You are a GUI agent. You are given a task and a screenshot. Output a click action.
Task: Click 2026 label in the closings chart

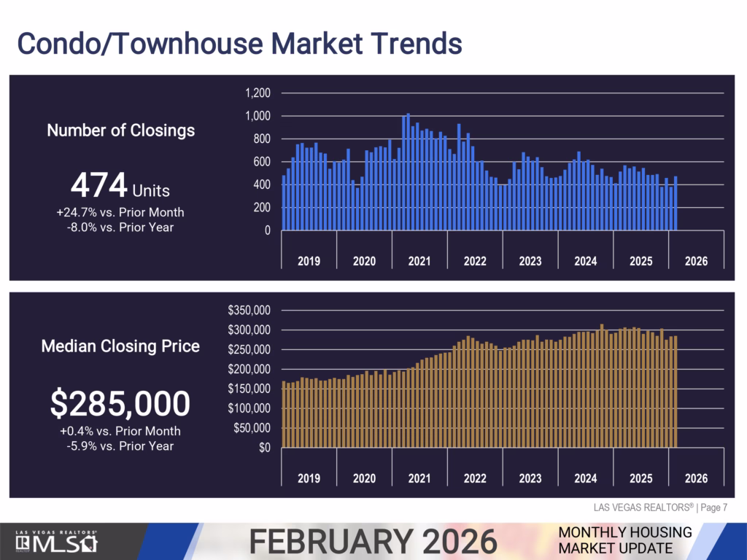pos(696,262)
